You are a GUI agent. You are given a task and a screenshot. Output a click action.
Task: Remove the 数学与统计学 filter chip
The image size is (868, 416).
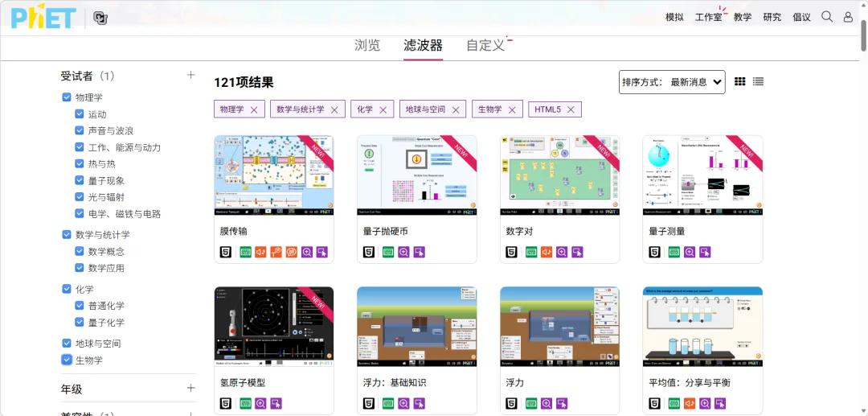pyautogui.click(x=334, y=109)
